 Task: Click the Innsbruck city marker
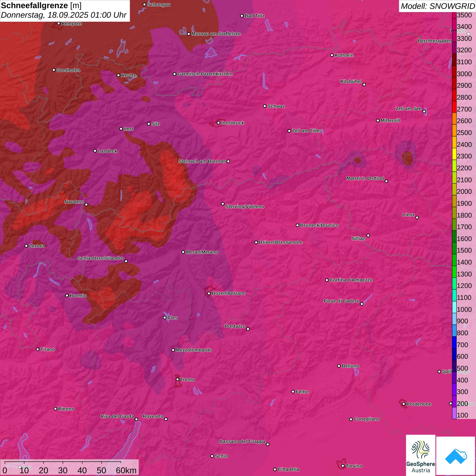[219, 123]
